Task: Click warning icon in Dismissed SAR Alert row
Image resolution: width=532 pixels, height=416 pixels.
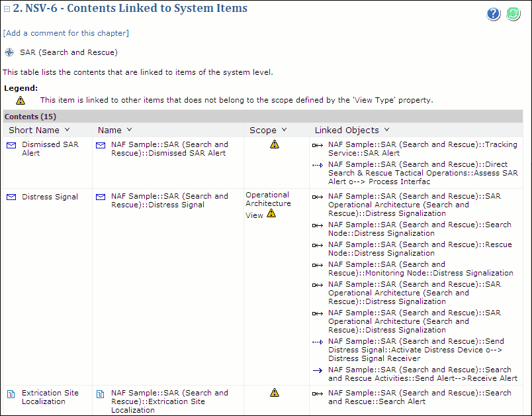Action: click(275, 144)
